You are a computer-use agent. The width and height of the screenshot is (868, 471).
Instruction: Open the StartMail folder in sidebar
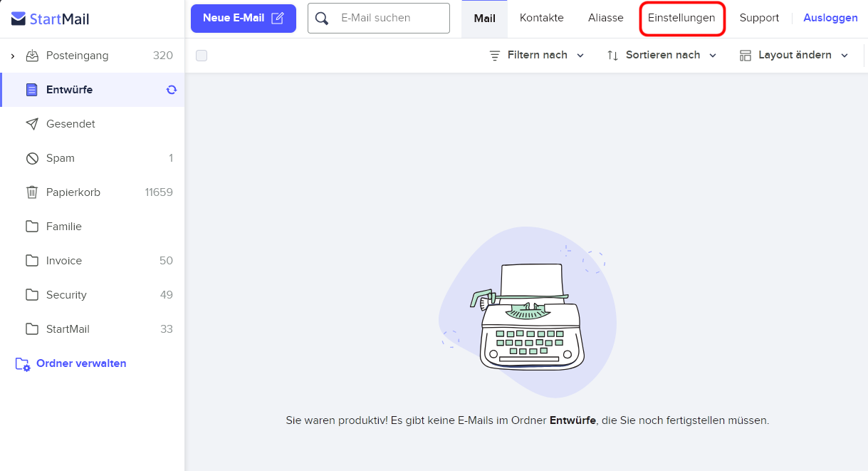(x=93, y=329)
